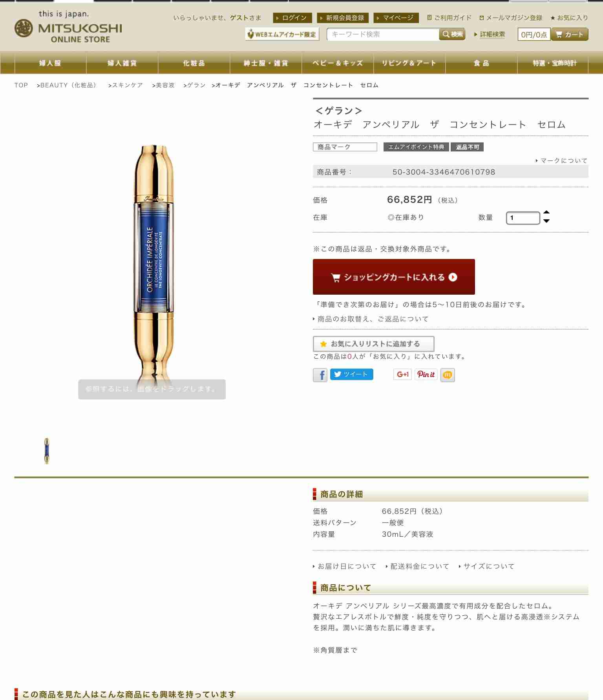The height and width of the screenshot is (700, 603).
Task: Pin product with Pin it icon
Action: click(x=426, y=374)
